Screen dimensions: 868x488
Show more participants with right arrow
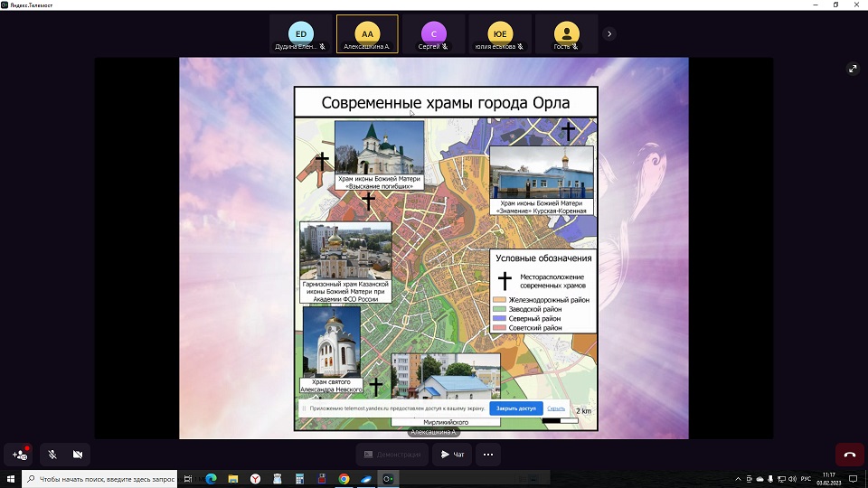[609, 33]
